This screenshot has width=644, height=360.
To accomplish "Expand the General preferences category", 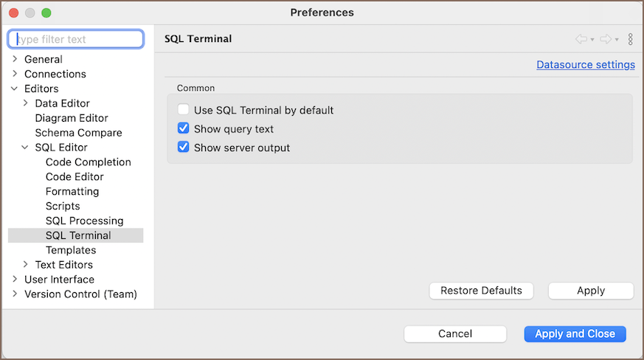I will point(15,59).
